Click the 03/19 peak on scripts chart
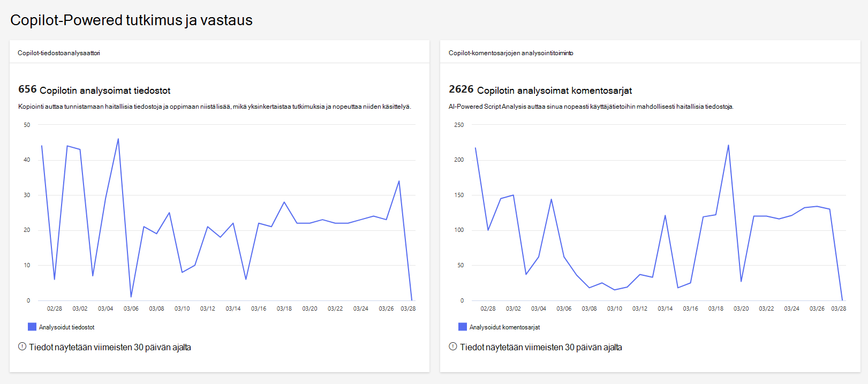Viewport: 868px width, 384px height. (728, 145)
